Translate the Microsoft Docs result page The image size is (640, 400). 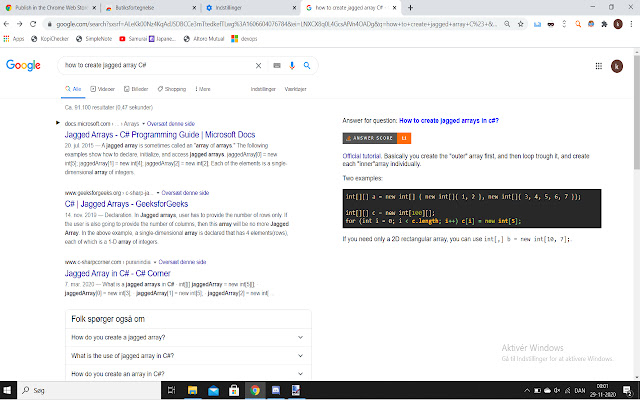pyautogui.click(x=171, y=124)
